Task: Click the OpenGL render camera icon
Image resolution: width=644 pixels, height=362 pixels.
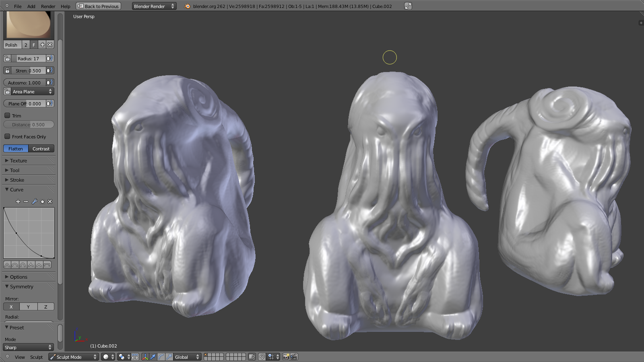Action: coord(286,357)
